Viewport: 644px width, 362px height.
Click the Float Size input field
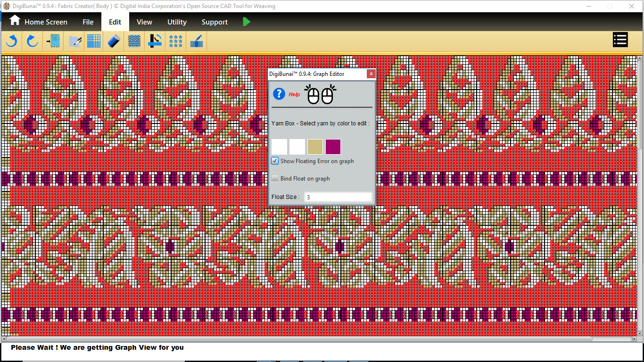pos(338,197)
